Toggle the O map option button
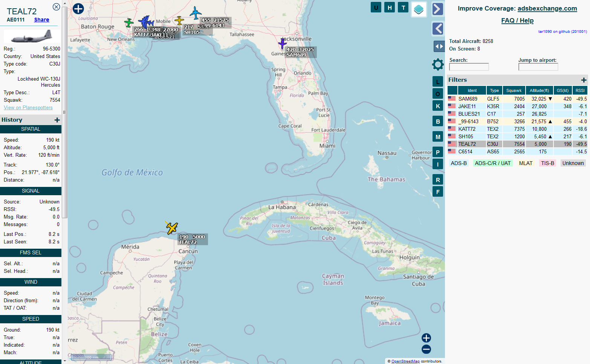The height and width of the screenshot is (364, 590). 438,94
